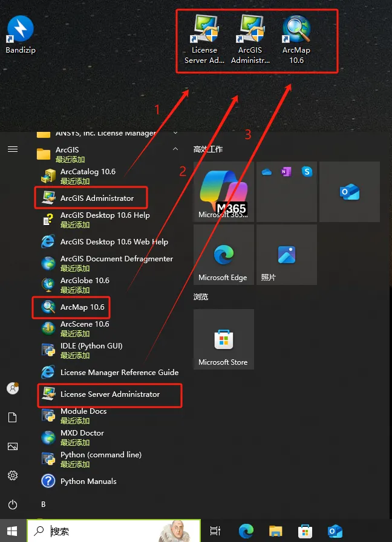392x542 pixels.
Task: Select the 浏览 tile group header
Action: (x=201, y=297)
